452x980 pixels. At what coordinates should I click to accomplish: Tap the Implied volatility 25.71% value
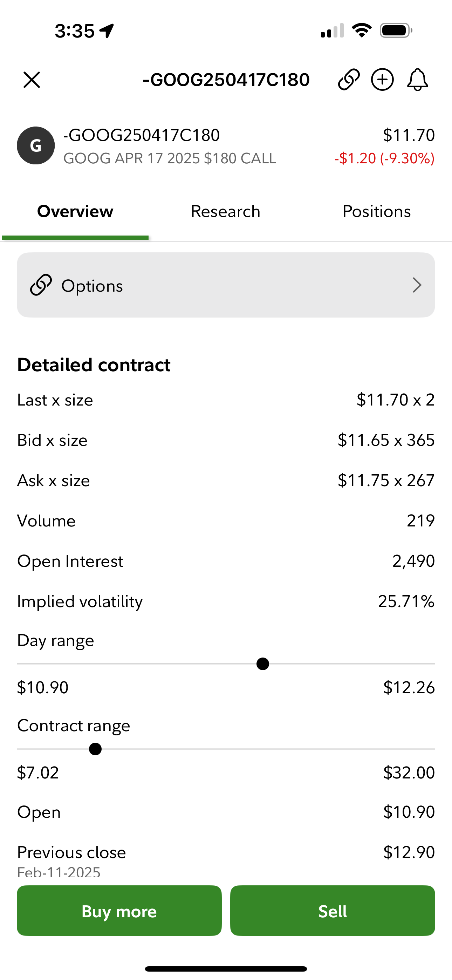[x=406, y=601]
